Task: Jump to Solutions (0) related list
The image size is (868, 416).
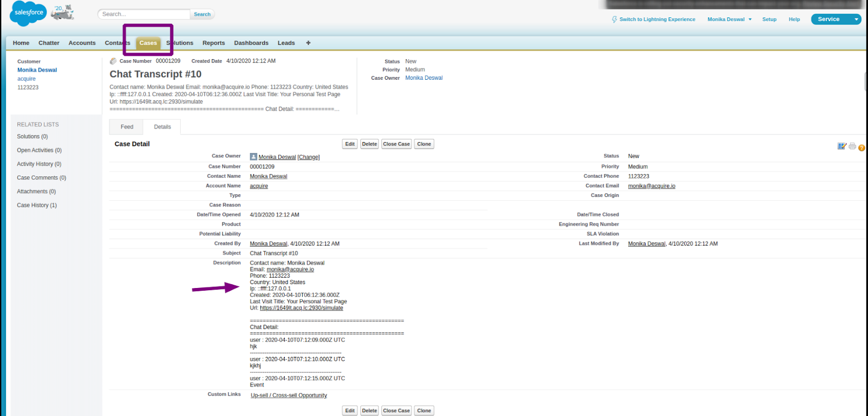Action: 33,137
